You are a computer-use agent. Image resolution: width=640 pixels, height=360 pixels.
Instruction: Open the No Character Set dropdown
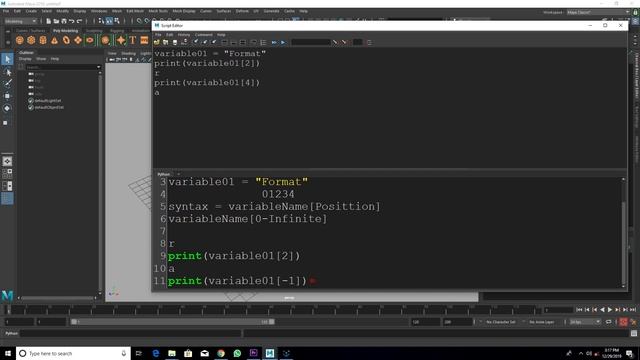(x=501, y=322)
